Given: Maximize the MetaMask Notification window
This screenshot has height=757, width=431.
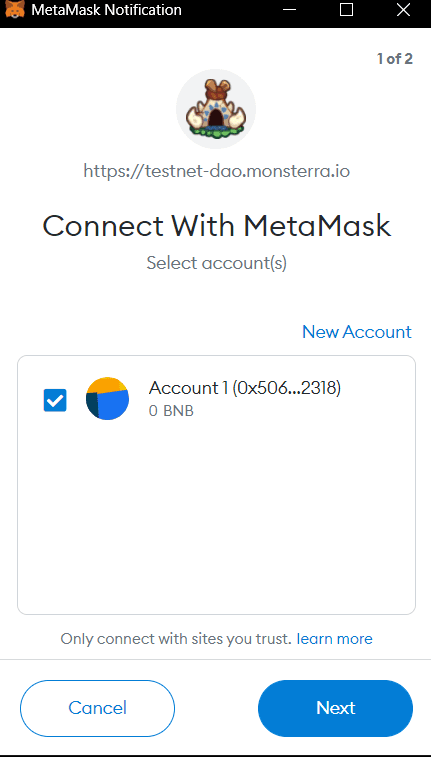Looking at the screenshot, I should [346, 10].
